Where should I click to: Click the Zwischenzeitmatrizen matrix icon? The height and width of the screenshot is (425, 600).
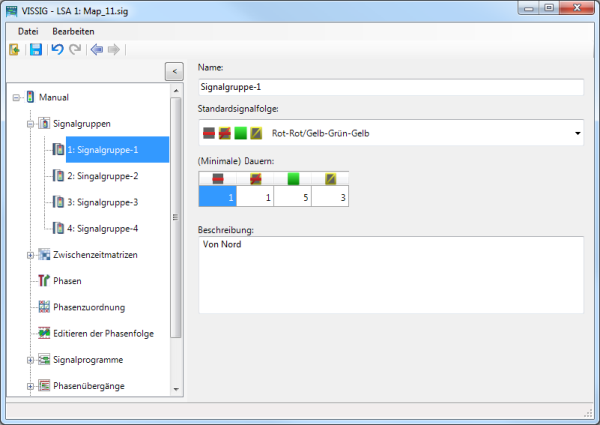click(43, 255)
